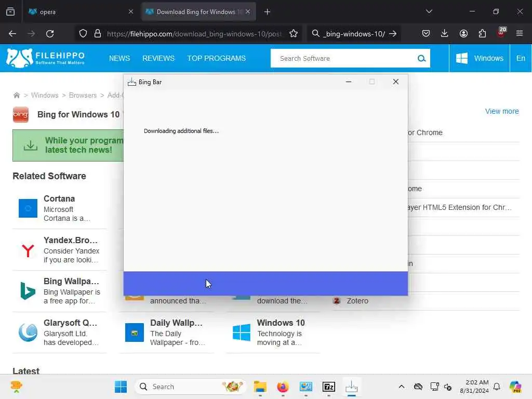The image size is (532, 399).
Task: Switch to Firefox in taskbar
Action: [283, 387]
